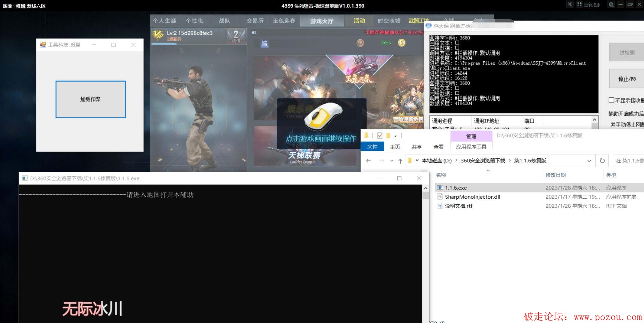Click the gold coin icon next to 30216
The height and width of the screenshot is (323, 644).
pos(401,43)
